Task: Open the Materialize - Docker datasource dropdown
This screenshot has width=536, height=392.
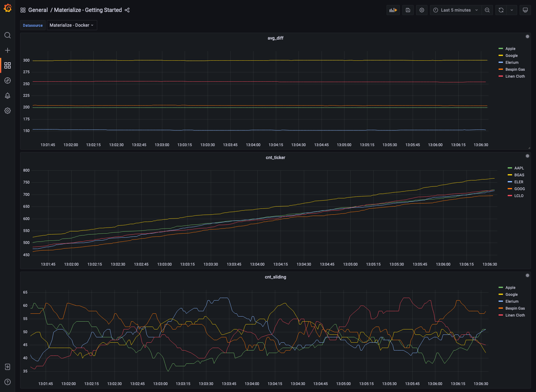Action: point(72,25)
